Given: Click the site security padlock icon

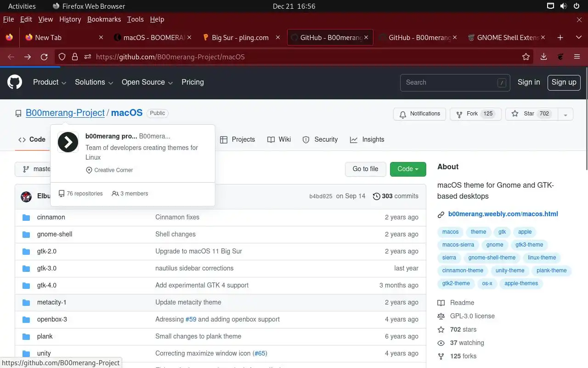Looking at the screenshot, I should pos(75,57).
